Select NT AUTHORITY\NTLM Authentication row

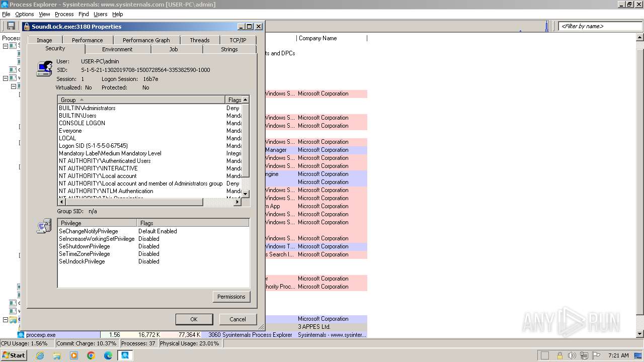pyautogui.click(x=149, y=191)
